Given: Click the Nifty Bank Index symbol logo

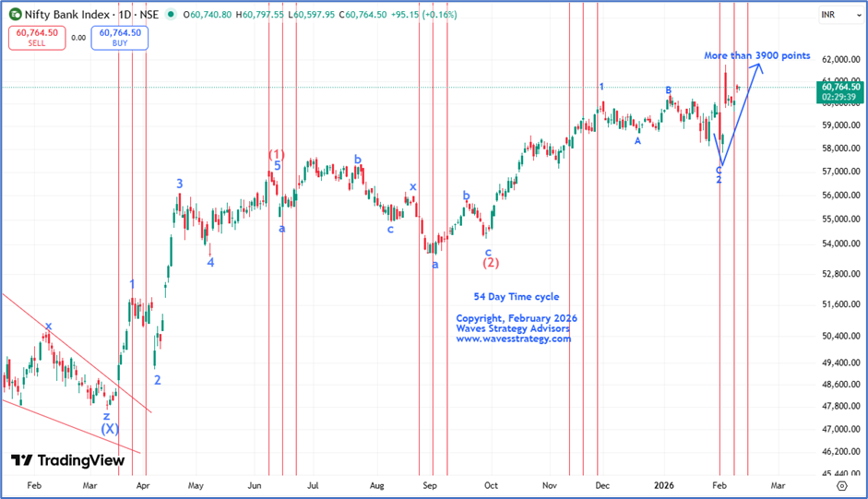Looking at the screenshot, I should click(x=16, y=15).
